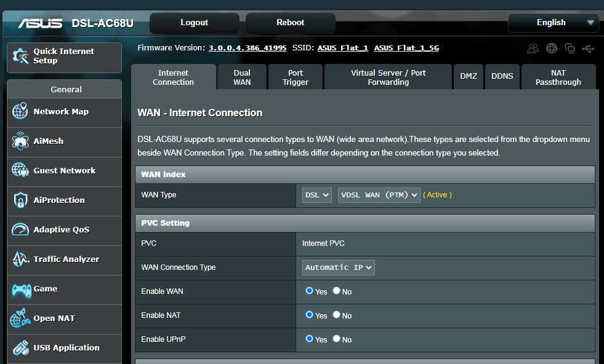
Task: Turn off UPnP via No option
Action: point(337,339)
